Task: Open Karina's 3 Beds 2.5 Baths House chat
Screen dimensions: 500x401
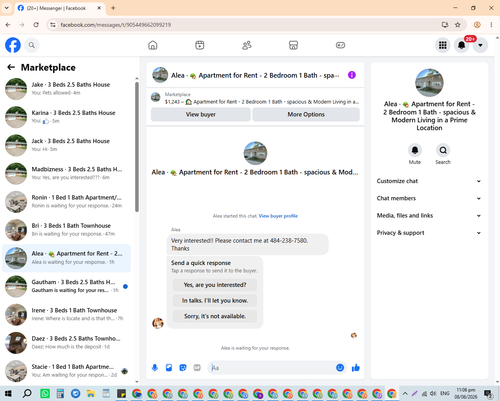Action: [67, 117]
